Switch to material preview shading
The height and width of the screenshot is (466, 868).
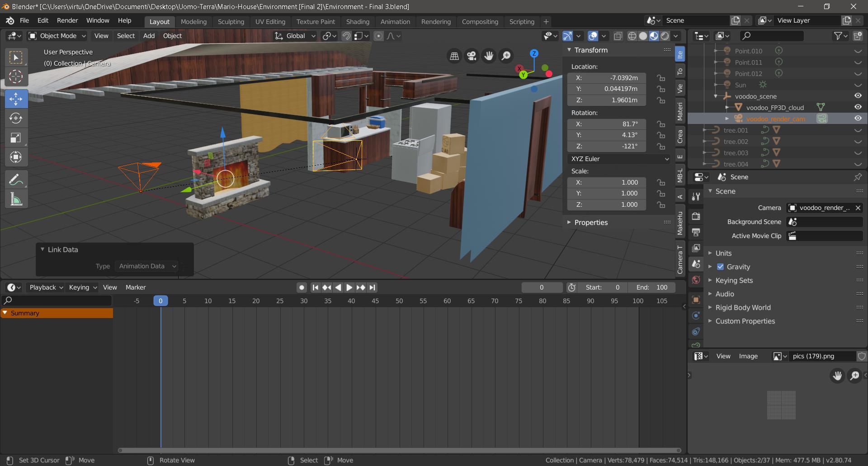[x=654, y=36]
